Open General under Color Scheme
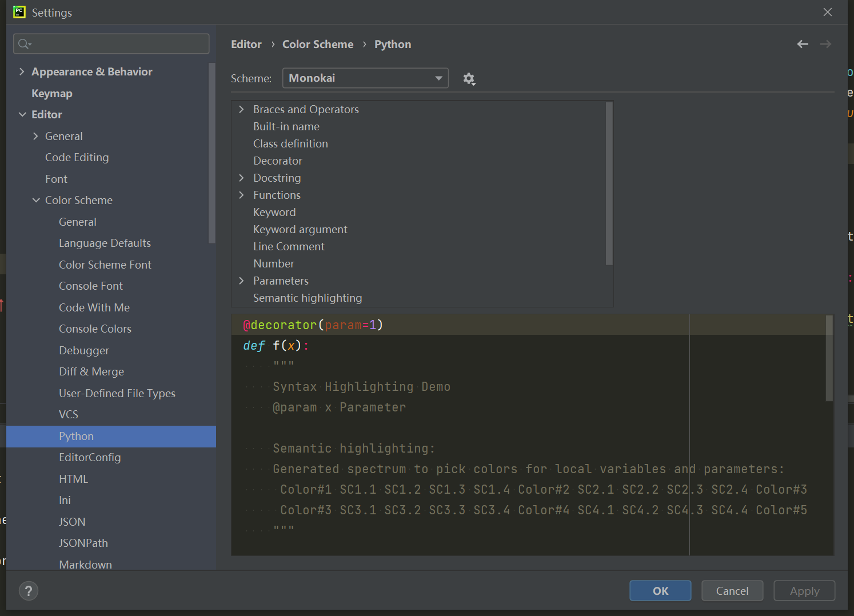 [x=78, y=222]
